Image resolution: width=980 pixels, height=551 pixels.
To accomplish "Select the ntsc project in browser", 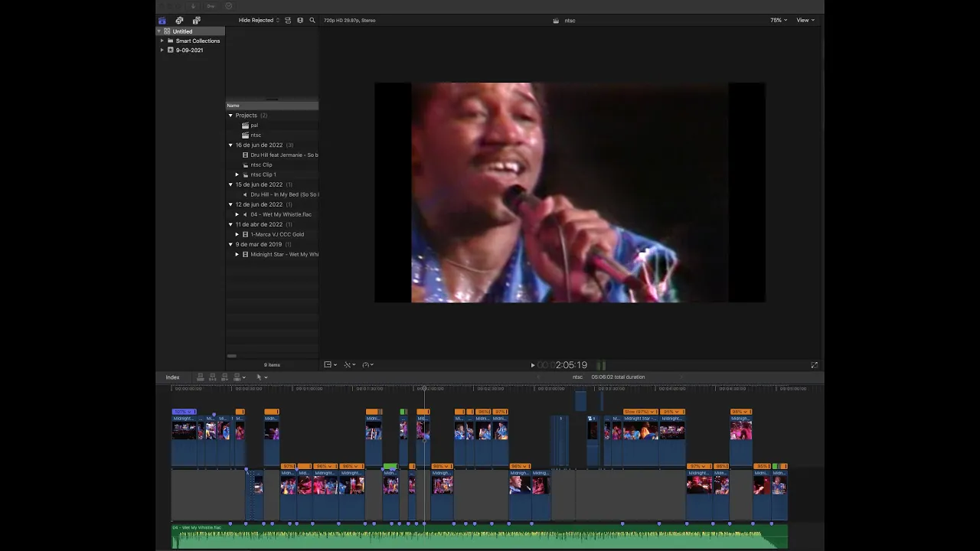I will tap(256, 135).
